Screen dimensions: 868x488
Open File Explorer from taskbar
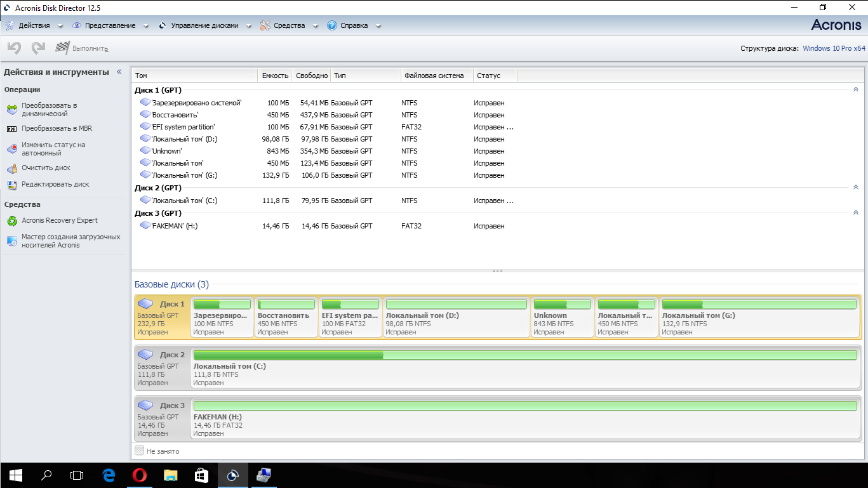[x=171, y=474]
